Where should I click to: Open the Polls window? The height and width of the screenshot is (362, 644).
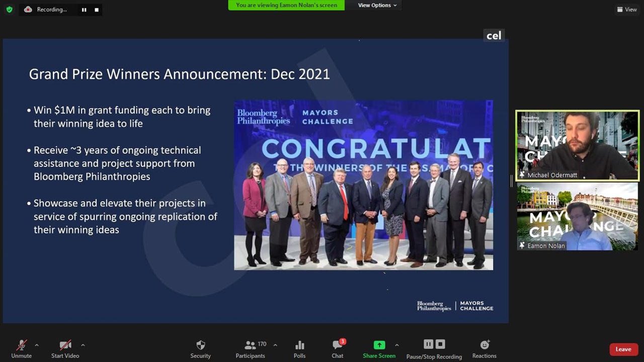click(299, 348)
